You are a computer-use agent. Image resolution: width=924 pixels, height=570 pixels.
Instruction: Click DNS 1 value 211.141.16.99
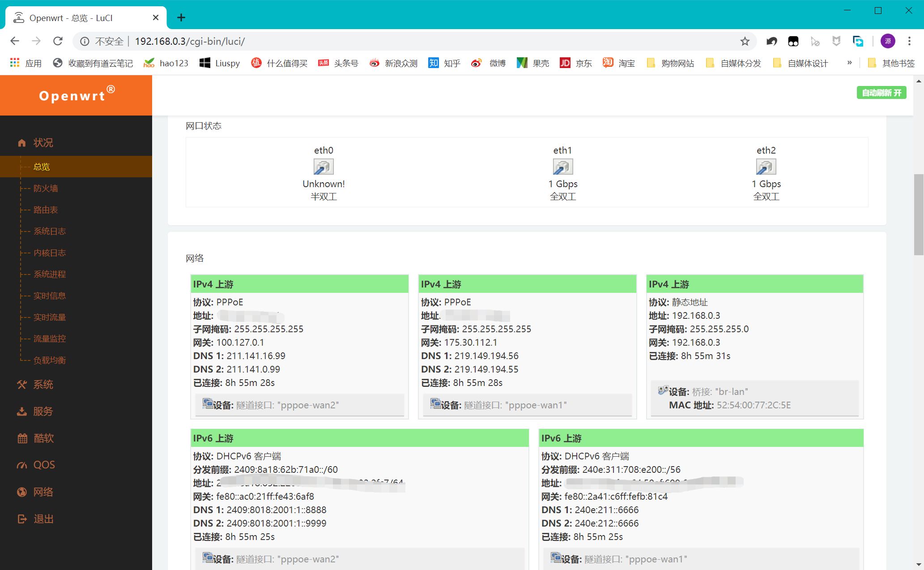pyautogui.click(x=256, y=356)
